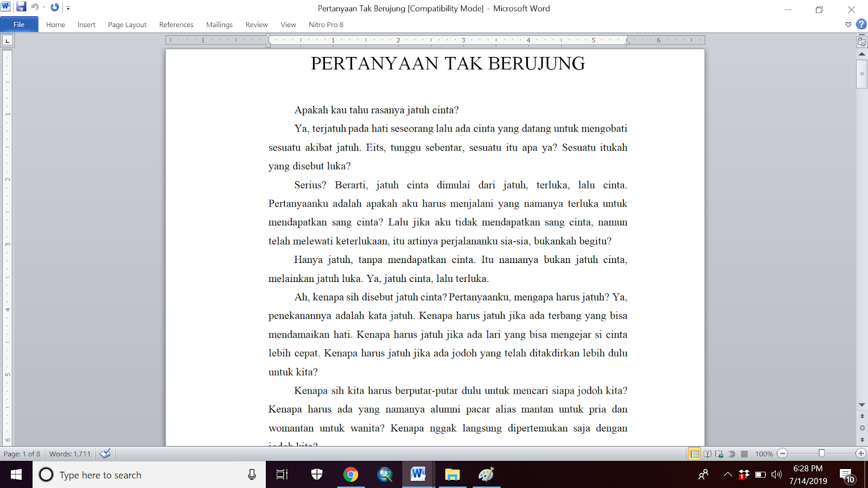The height and width of the screenshot is (488, 868).
Task: Switch to Draft view
Action: pos(744,454)
